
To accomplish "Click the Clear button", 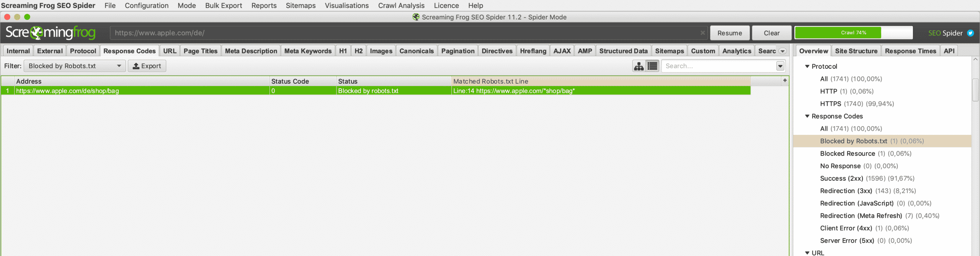I will point(771,33).
